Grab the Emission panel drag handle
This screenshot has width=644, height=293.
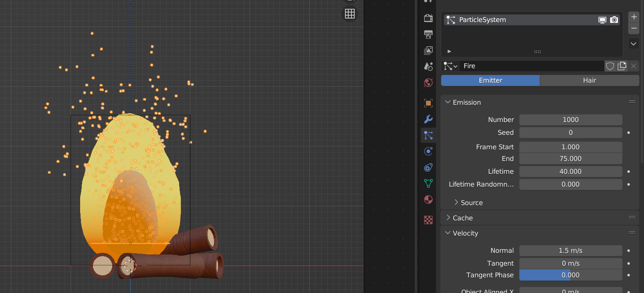coord(632,102)
